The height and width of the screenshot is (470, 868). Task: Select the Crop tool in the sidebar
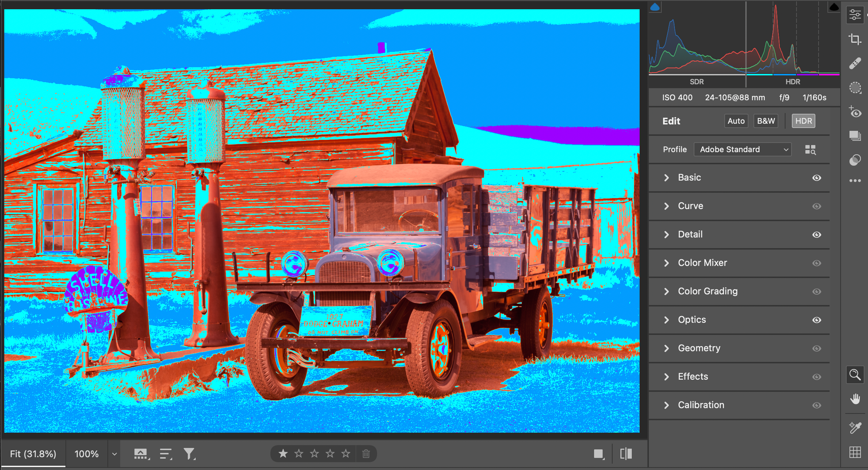(x=855, y=39)
